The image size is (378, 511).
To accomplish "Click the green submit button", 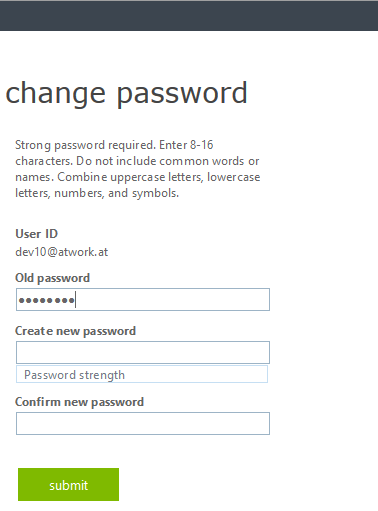I will 68,484.
